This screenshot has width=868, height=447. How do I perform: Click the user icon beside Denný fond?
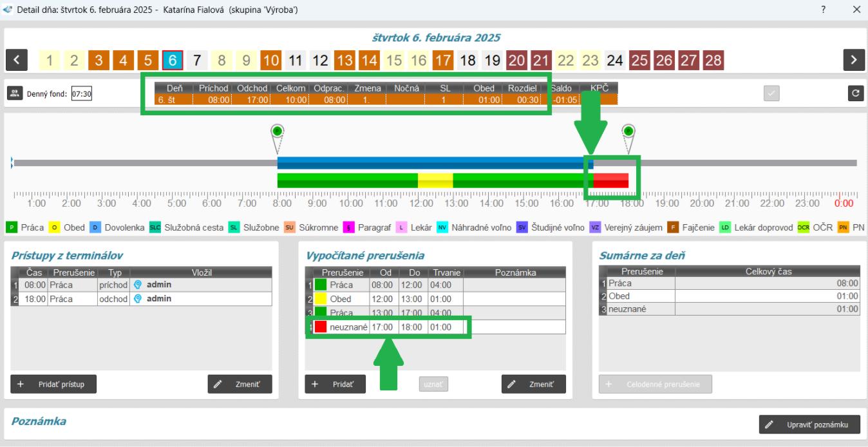(x=14, y=93)
